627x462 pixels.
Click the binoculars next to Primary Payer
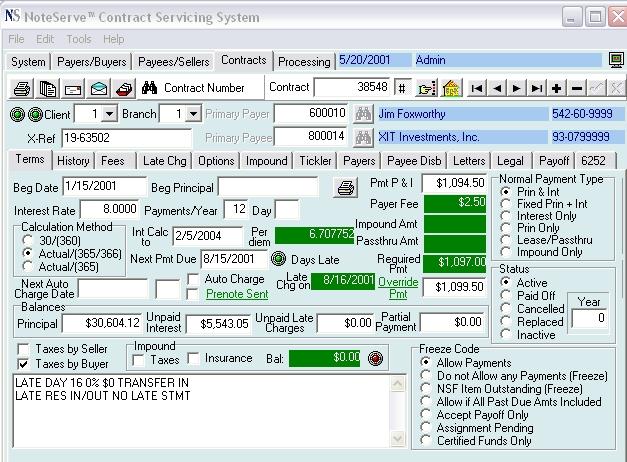tap(363, 114)
